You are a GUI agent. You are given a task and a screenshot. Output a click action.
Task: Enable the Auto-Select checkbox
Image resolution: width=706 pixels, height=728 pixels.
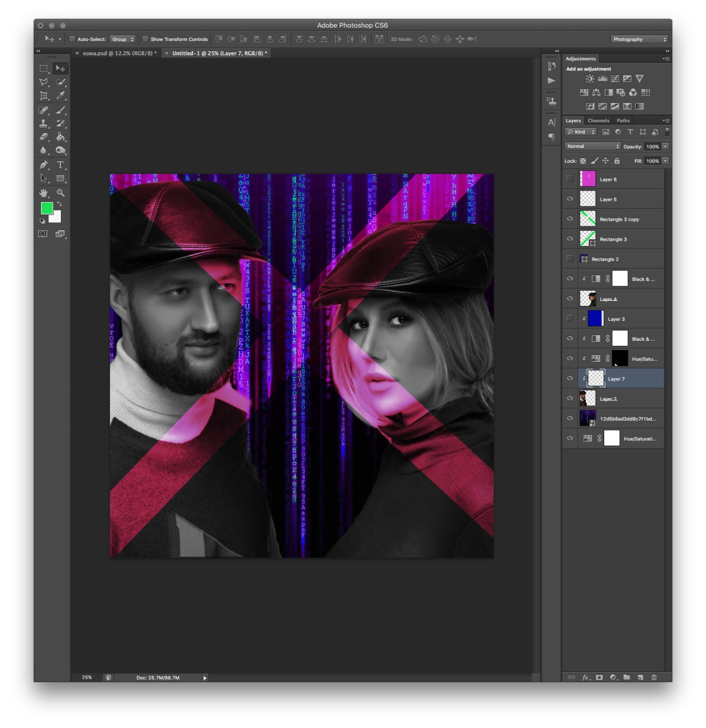click(x=72, y=39)
